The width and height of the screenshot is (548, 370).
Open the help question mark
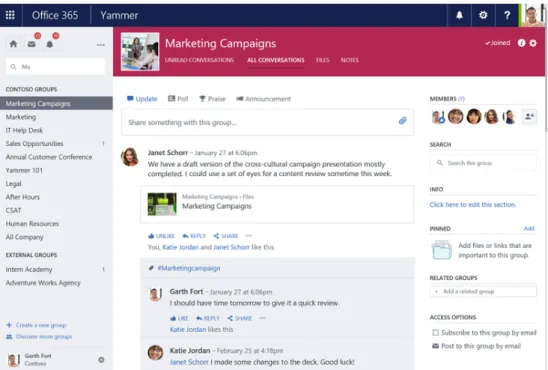tap(507, 15)
